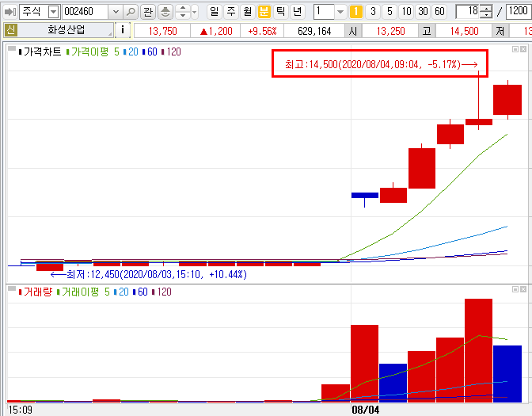The image size is (532, 416).
Task: Expand the stock code history dropdown
Action: pyautogui.click(x=116, y=12)
